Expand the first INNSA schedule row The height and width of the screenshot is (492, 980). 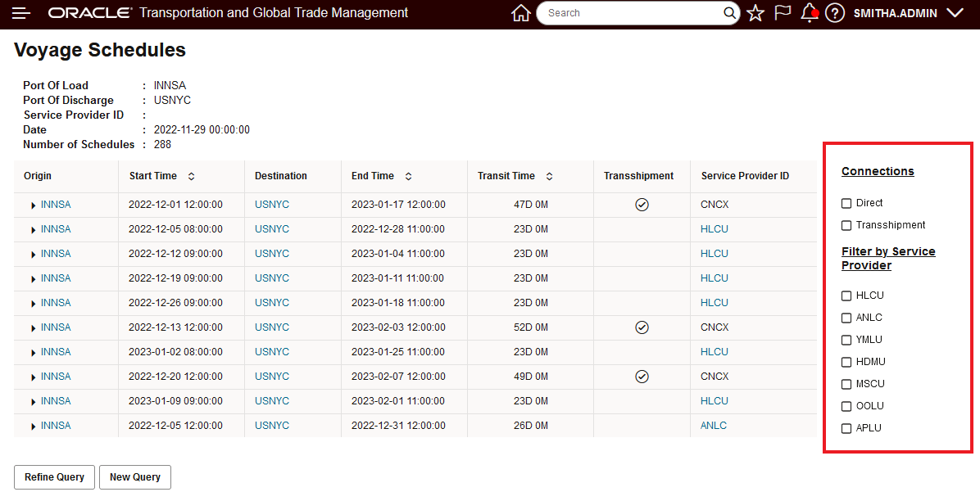point(34,205)
